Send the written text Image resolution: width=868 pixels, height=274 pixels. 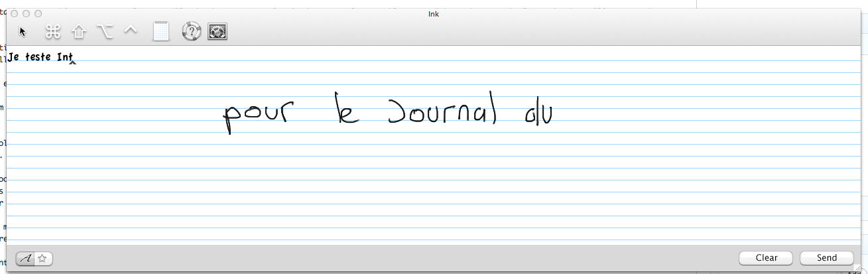826,258
